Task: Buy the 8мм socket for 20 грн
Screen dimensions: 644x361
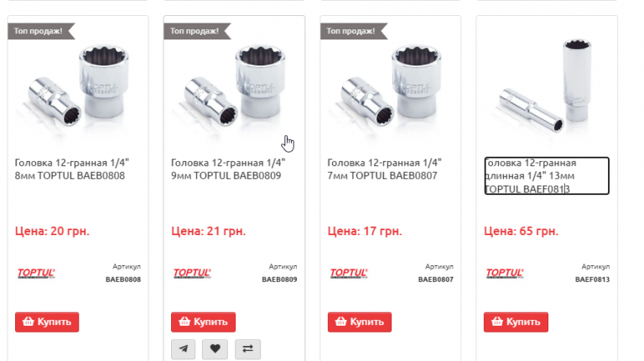Action: point(47,322)
